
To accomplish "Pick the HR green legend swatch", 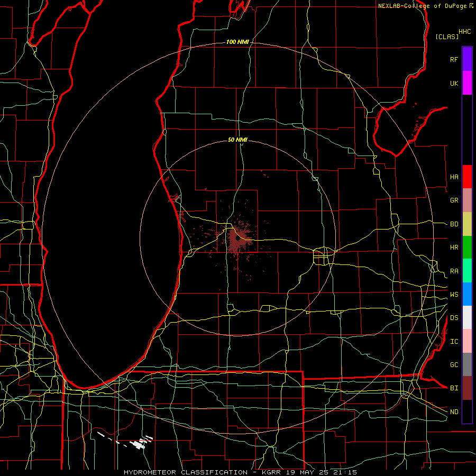I will [467, 248].
